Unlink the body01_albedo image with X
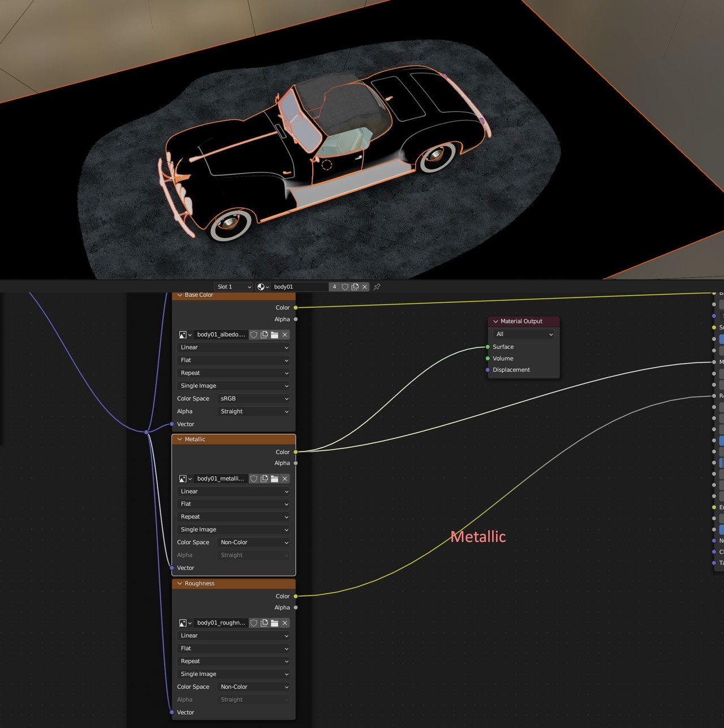The height and width of the screenshot is (728, 724). click(285, 335)
